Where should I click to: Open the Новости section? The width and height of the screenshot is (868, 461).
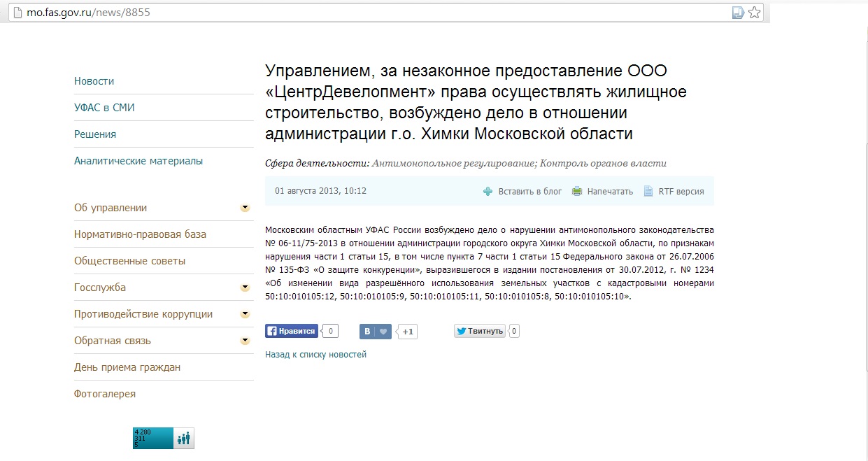[x=94, y=81]
